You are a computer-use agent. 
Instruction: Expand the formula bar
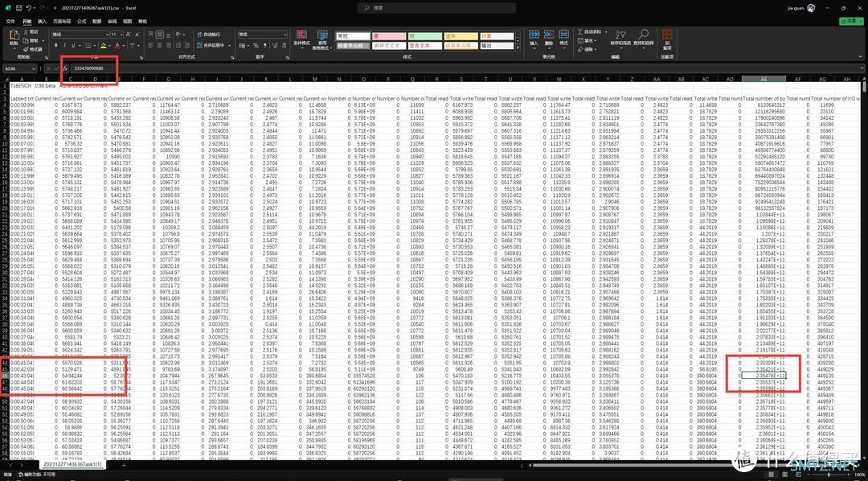coord(862,68)
